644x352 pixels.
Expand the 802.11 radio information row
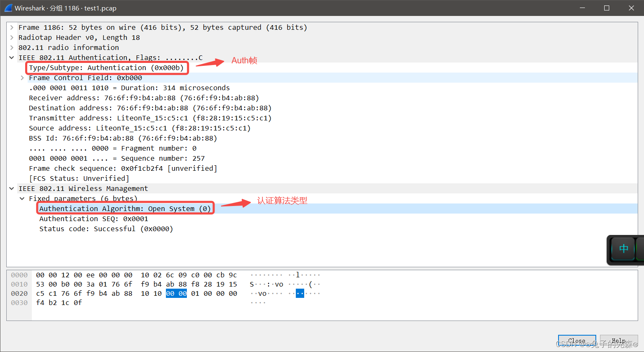12,47
